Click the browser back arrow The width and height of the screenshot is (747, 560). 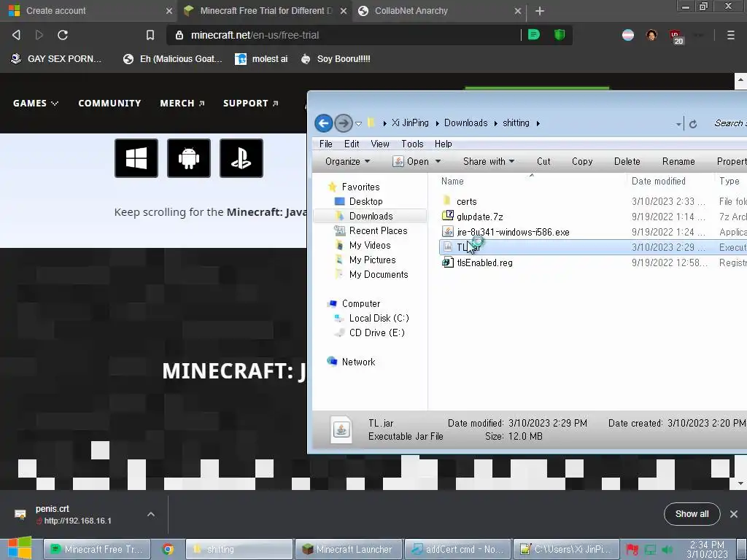pos(16,35)
